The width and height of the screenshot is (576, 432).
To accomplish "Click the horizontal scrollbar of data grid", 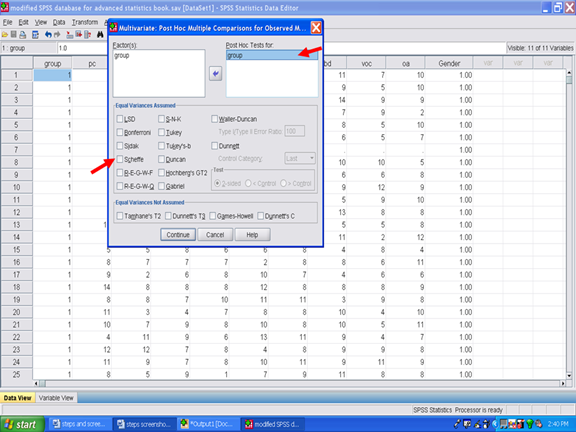I will coord(300,384).
